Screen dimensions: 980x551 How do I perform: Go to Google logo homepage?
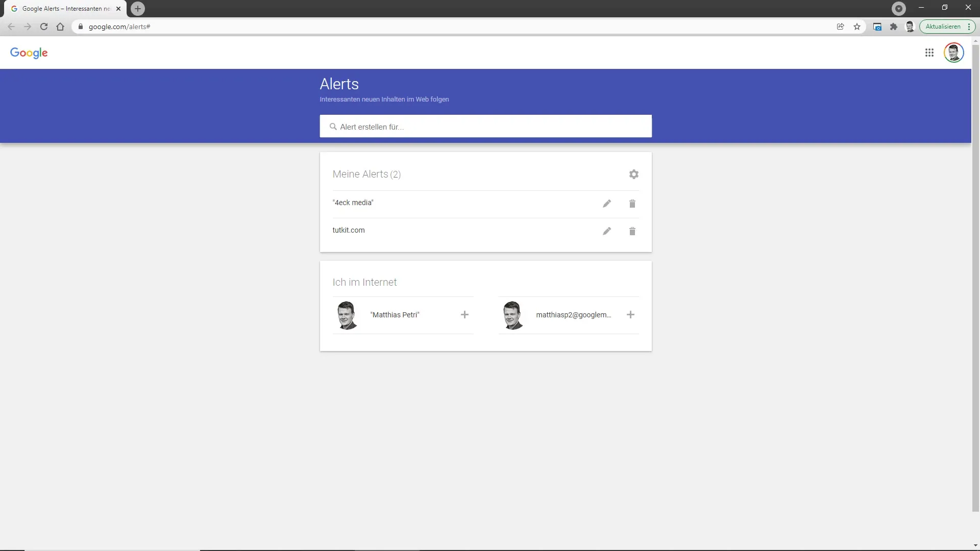tap(29, 53)
